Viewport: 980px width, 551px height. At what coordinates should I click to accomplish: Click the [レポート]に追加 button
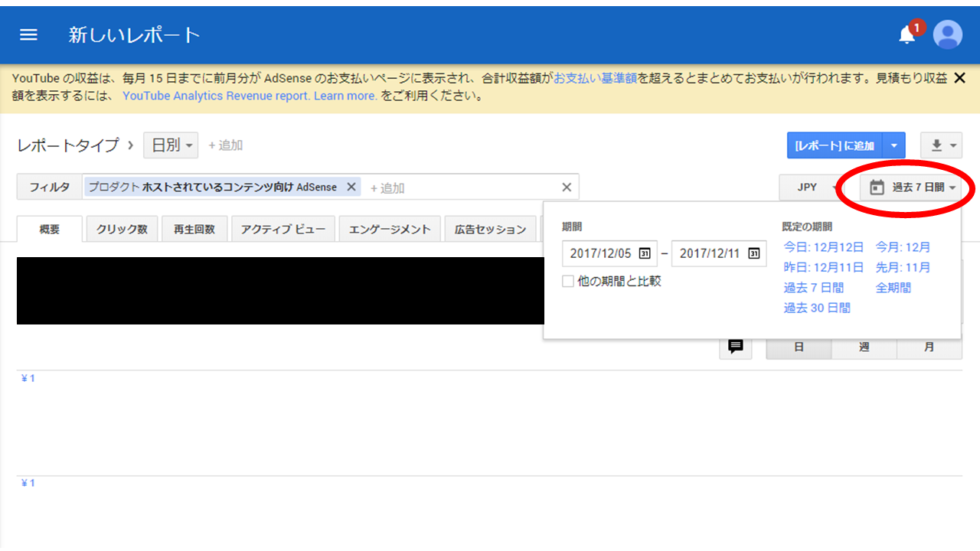835,145
